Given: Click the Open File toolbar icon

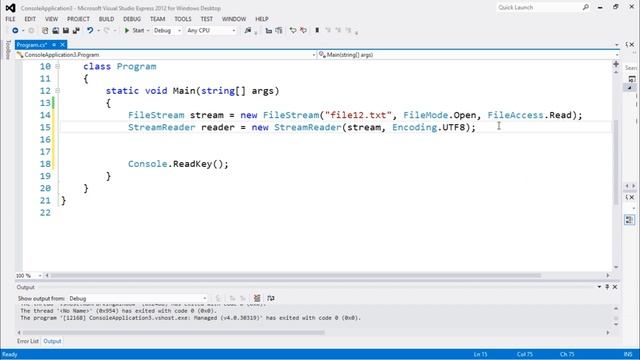Looking at the screenshot, I should (x=56, y=31).
